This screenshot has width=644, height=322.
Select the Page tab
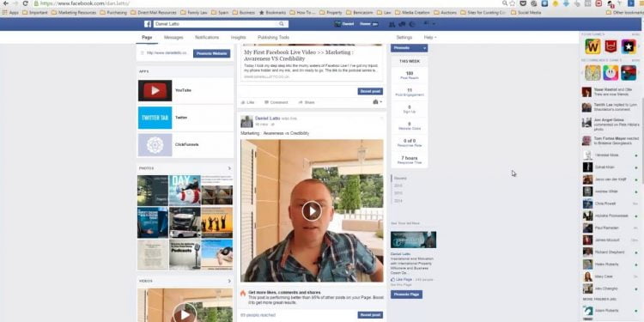[147, 38]
